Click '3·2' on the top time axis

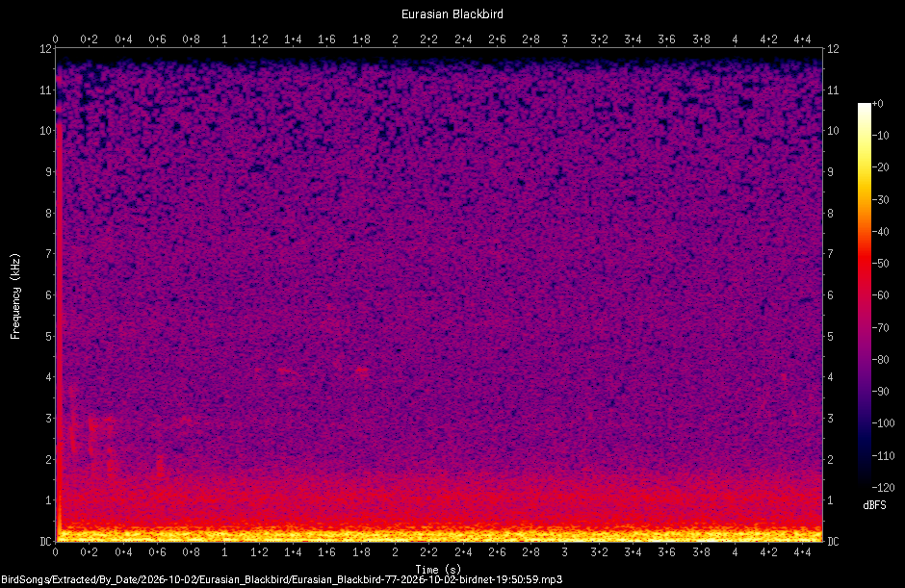(x=599, y=39)
